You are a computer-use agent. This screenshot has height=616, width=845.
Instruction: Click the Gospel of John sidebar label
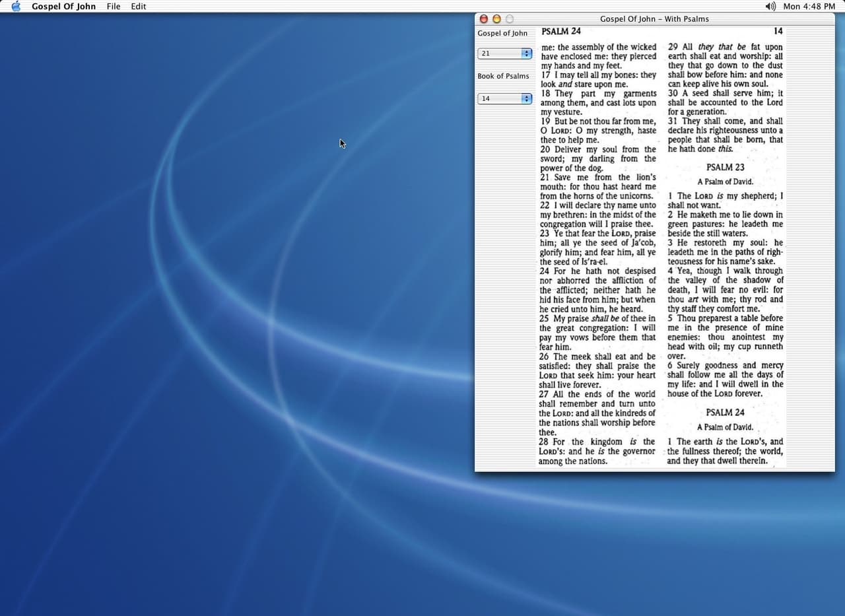[x=502, y=33]
